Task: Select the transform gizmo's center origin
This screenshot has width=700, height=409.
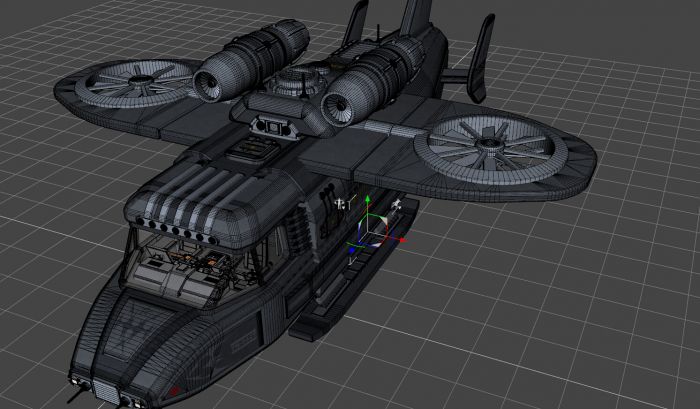Action: (x=370, y=234)
